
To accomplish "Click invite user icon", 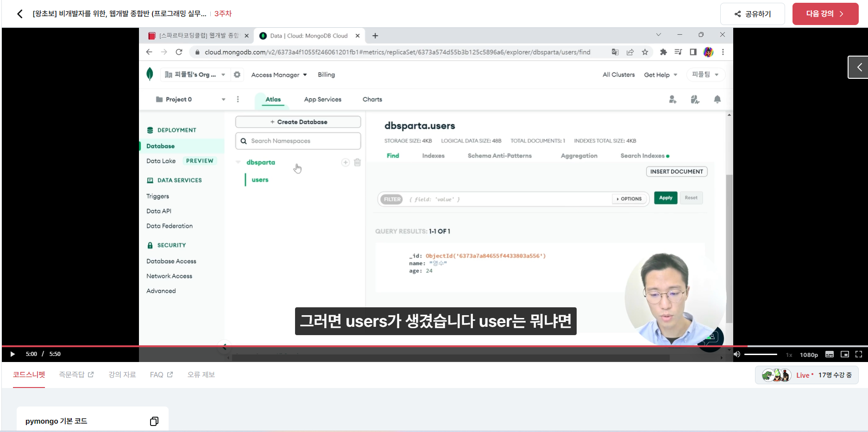I will 673,99.
